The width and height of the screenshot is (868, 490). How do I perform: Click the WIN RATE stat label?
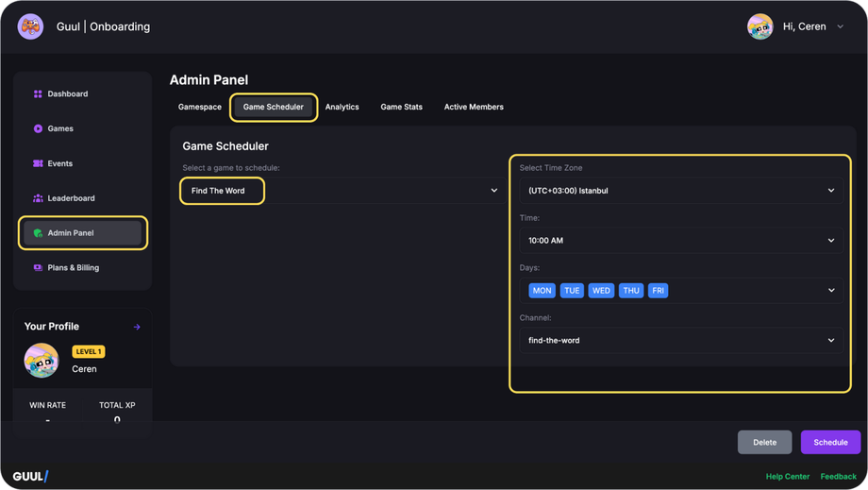pos(47,405)
